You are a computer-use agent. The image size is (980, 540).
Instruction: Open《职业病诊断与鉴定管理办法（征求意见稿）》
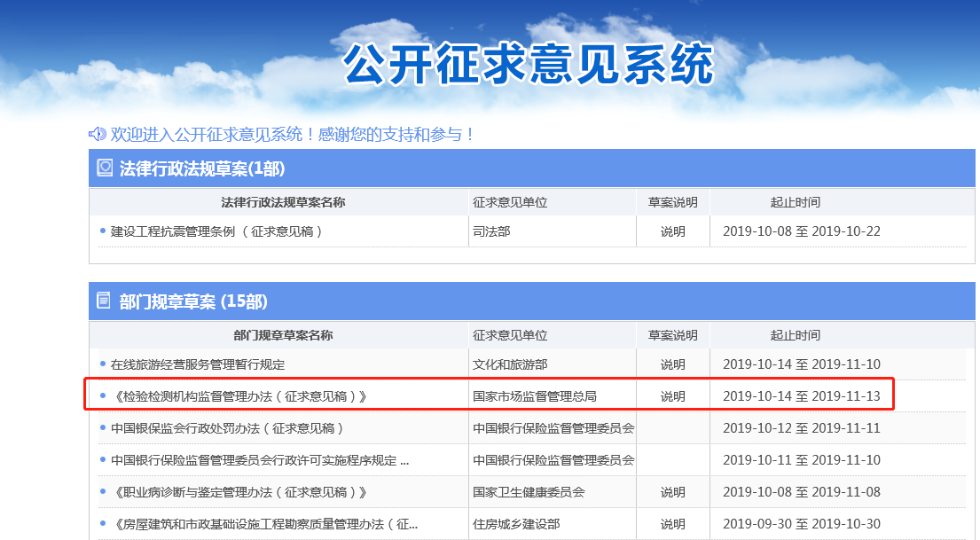click(x=238, y=492)
